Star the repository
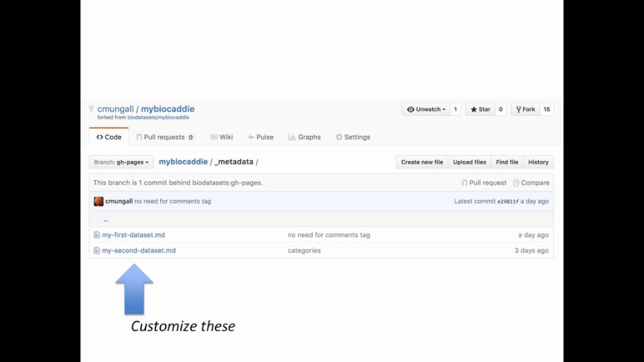Screen dimensions: 644x362 pyautogui.click(x=480, y=109)
